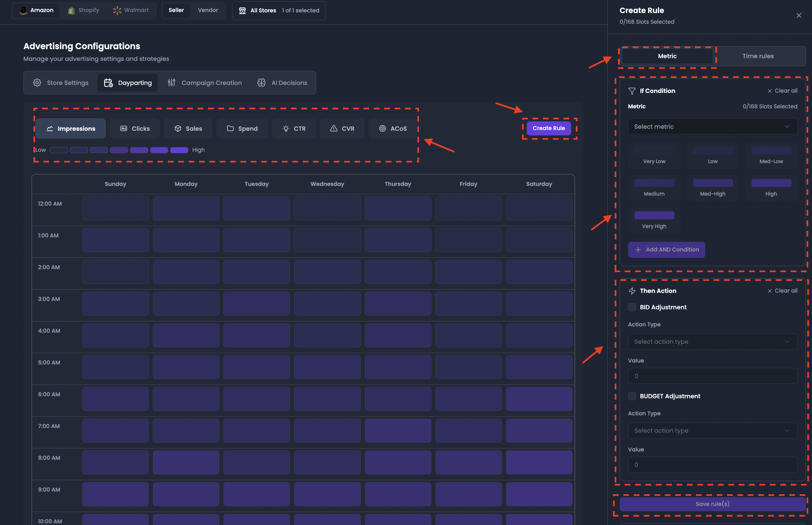
Task: Open BUDGET Adjustment action type dropdown
Action: pyautogui.click(x=712, y=431)
